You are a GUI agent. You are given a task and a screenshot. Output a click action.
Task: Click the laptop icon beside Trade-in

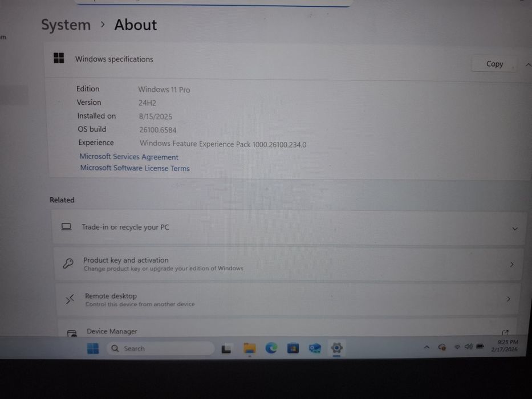click(66, 227)
